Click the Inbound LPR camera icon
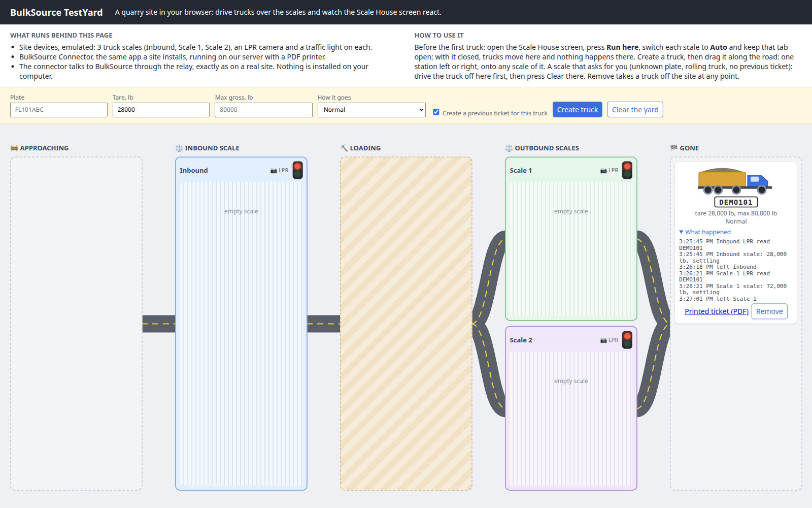Screen dimensions: 812x508 coord(274,171)
